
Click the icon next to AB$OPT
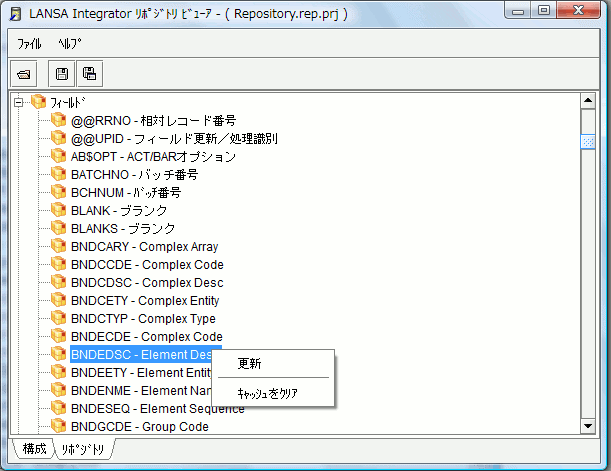(58, 155)
